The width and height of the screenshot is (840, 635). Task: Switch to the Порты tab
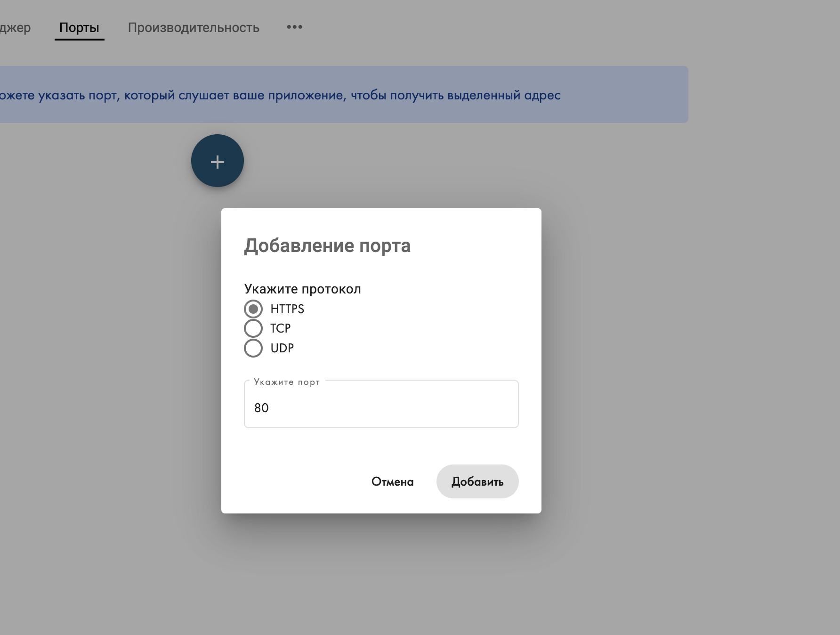[x=79, y=28]
